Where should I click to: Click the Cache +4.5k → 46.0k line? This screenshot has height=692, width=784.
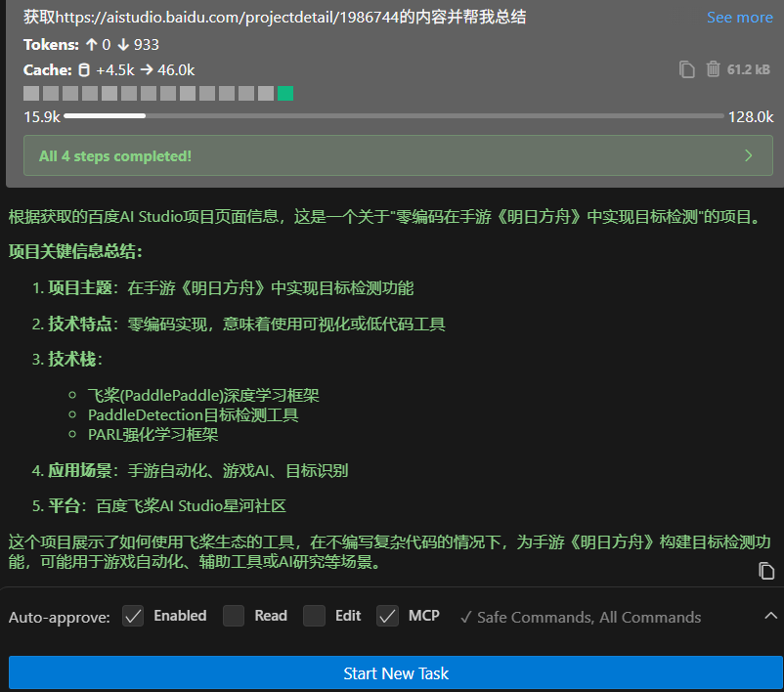[x=109, y=70]
